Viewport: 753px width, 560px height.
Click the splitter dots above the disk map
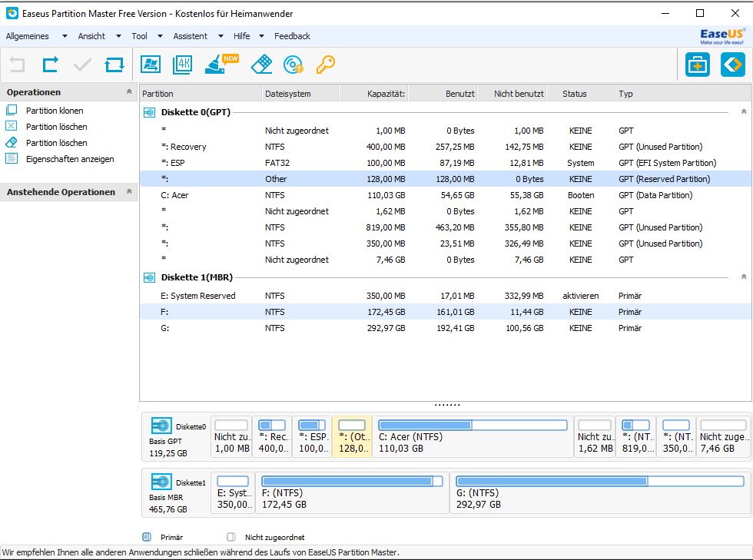pos(447,405)
